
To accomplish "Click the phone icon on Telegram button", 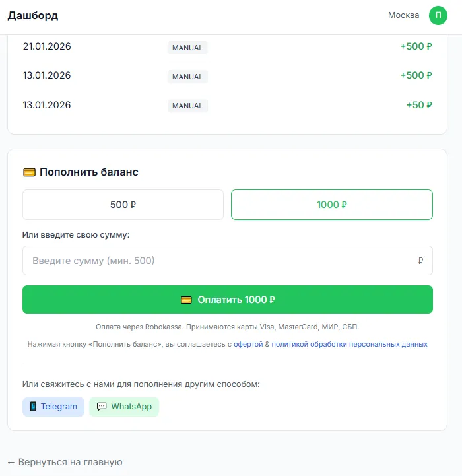I will point(33,407).
